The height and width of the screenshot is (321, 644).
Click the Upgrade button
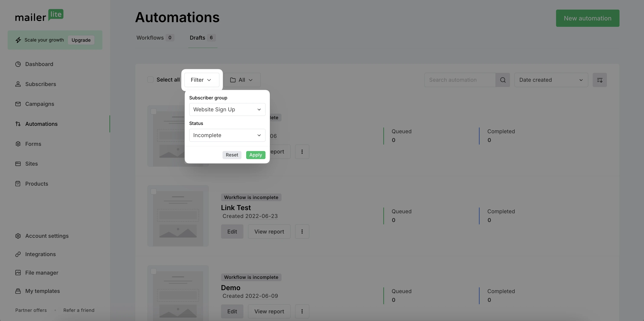(81, 40)
